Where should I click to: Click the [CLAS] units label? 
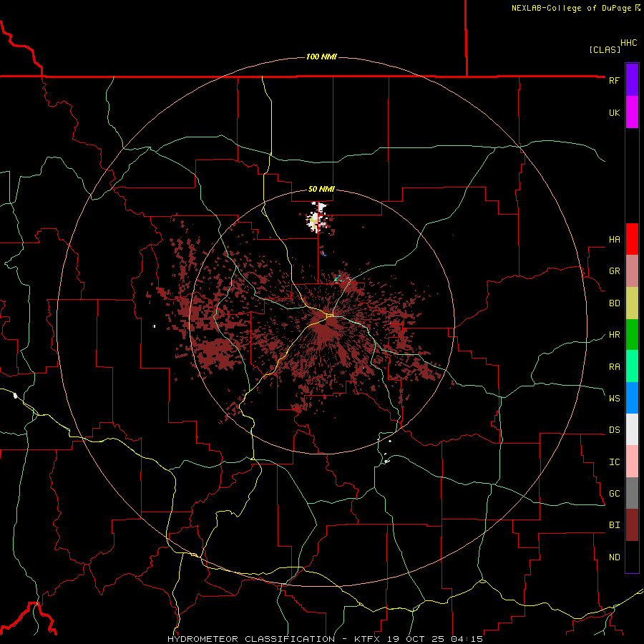point(605,49)
